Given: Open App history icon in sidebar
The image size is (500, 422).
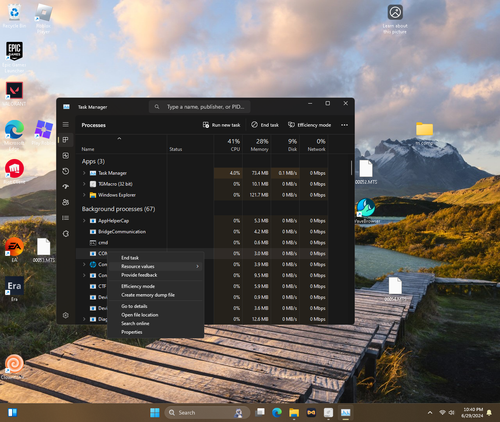Looking at the screenshot, I should point(66,171).
